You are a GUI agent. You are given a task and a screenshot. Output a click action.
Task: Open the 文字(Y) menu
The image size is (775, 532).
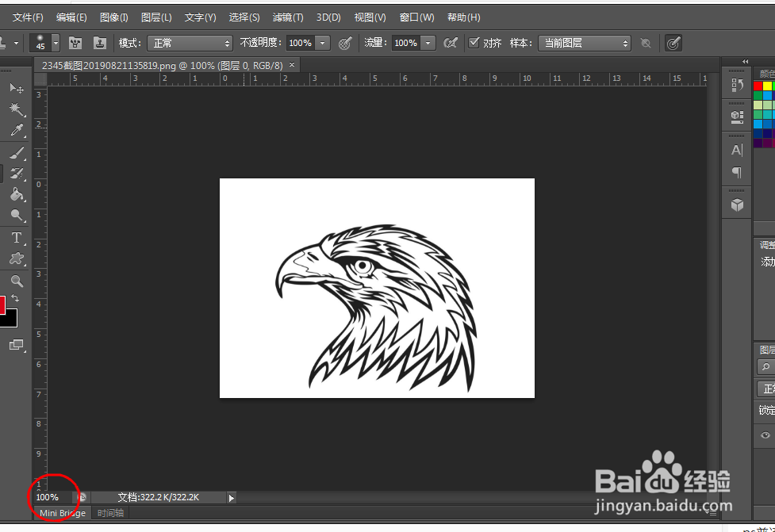point(200,17)
